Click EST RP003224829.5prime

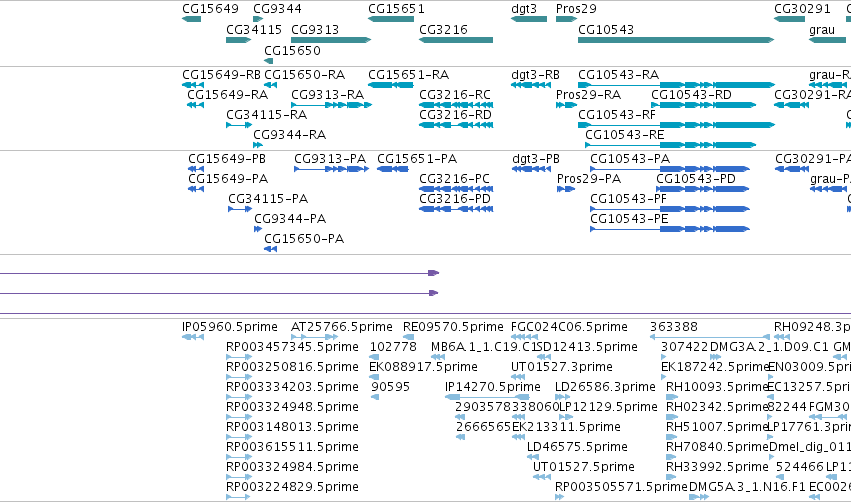coord(239,497)
